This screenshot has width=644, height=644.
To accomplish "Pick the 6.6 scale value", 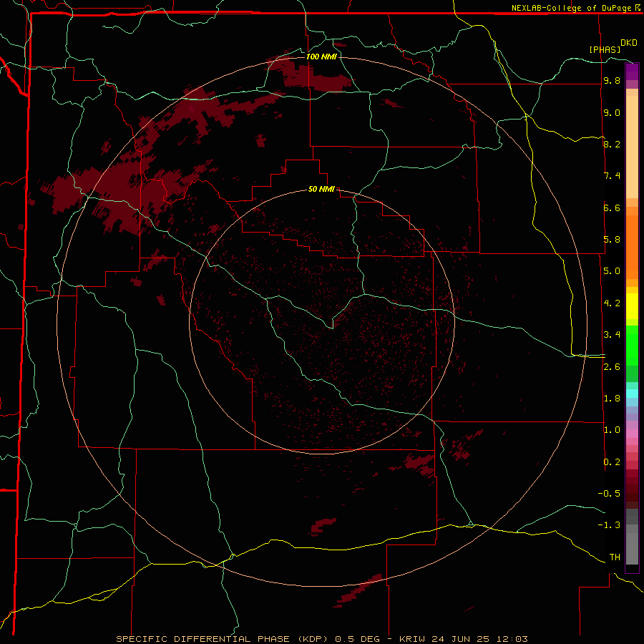I will click(x=612, y=208).
